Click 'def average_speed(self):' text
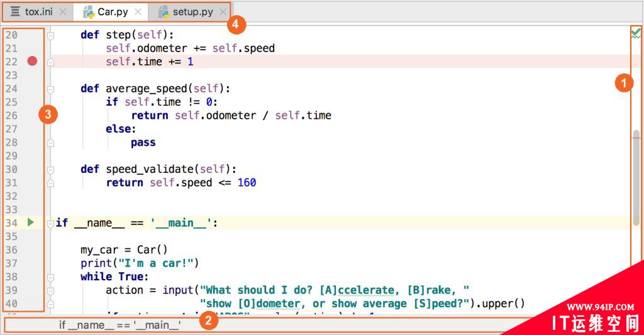The width and height of the screenshot is (644, 335). (x=155, y=89)
